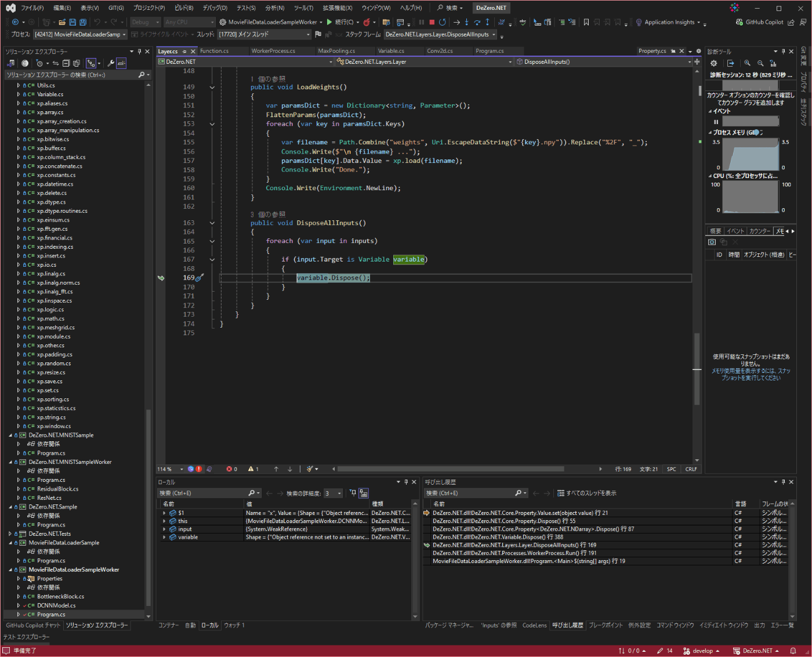Image resolution: width=812 pixels, height=657 pixels.
Task: Switch to the ウォッチ 1 tab
Action: point(234,625)
